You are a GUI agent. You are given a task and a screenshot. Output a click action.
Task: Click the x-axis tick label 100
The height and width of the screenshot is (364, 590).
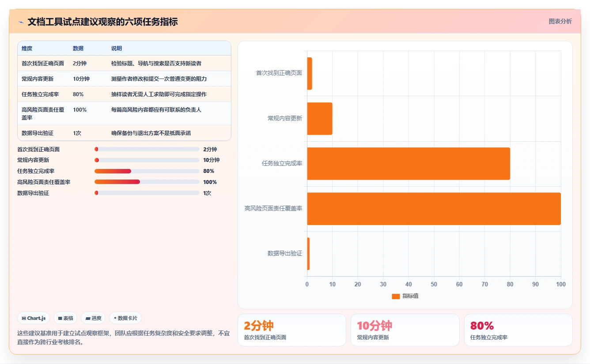tap(561, 285)
